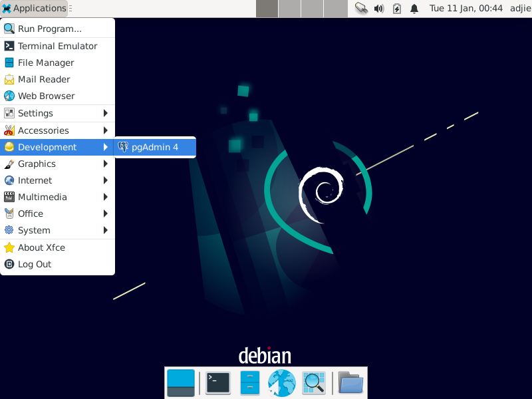The height and width of the screenshot is (399, 532).
Task: Open pgAdmin 4 from Development submenu
Action: point(155,147)
